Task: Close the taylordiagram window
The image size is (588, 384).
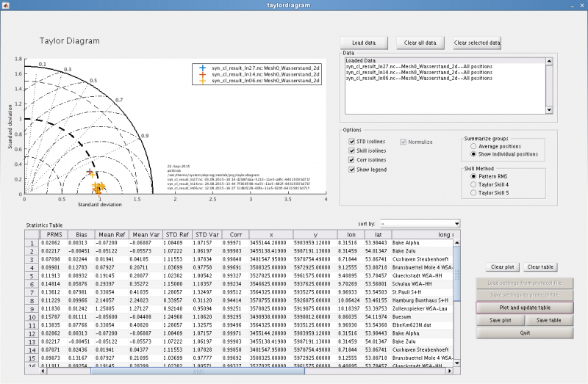Action: pos(582,6)
